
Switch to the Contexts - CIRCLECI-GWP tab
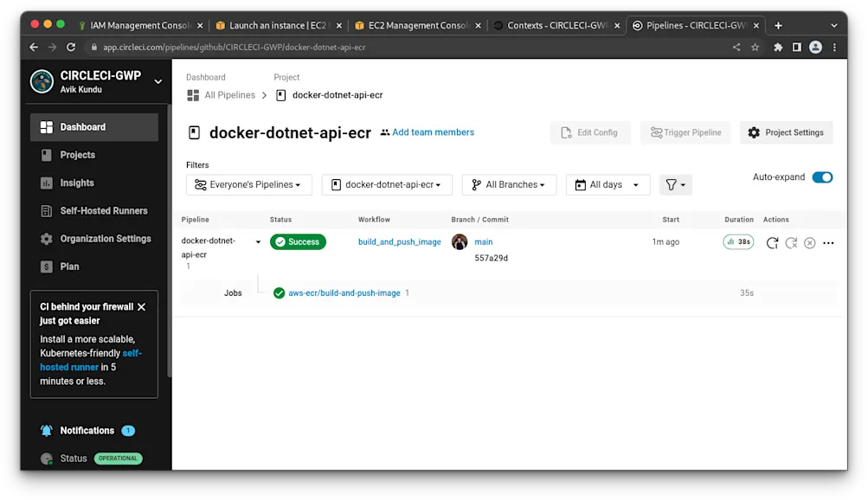point(557,25)
